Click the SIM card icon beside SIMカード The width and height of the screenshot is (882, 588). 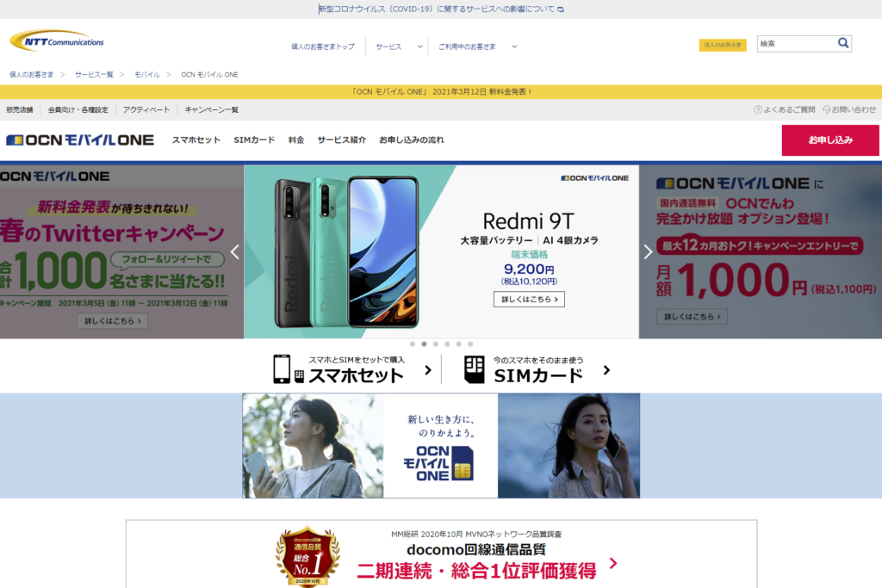(x=475, y=369)
